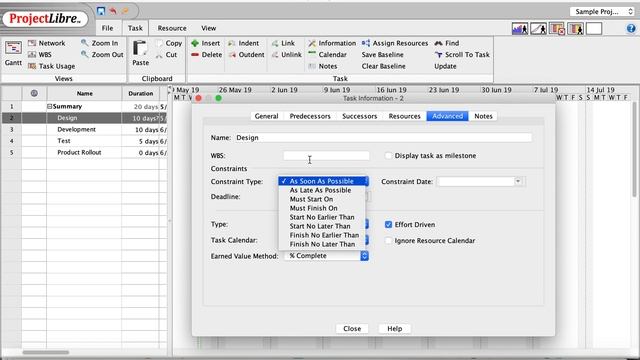The image size is (640, 360).
Task: Choose Start No Earlier Than
Action: (322, 217)
